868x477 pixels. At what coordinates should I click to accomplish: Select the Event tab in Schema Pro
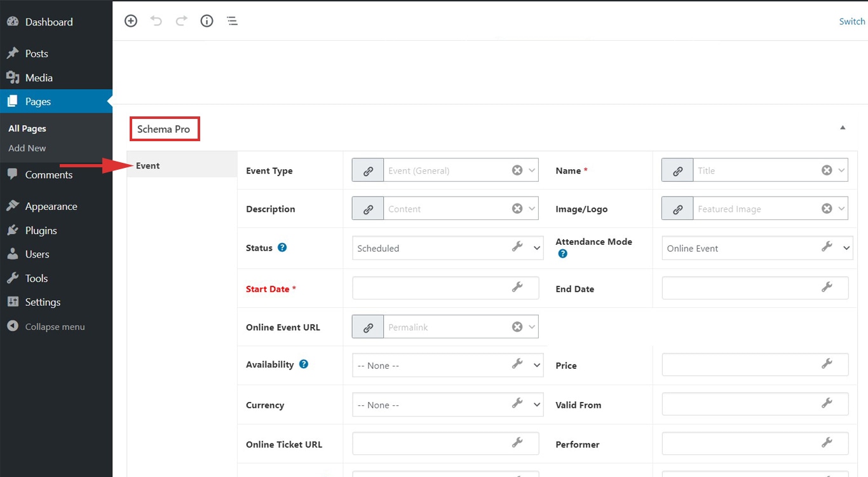pos(147,165)
